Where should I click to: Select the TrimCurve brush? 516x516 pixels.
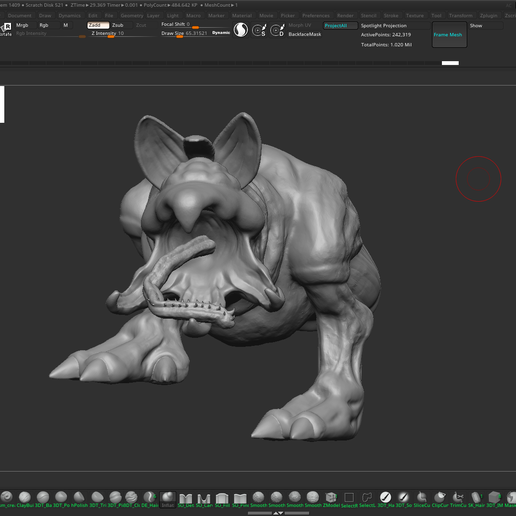(x=458, y=499)
